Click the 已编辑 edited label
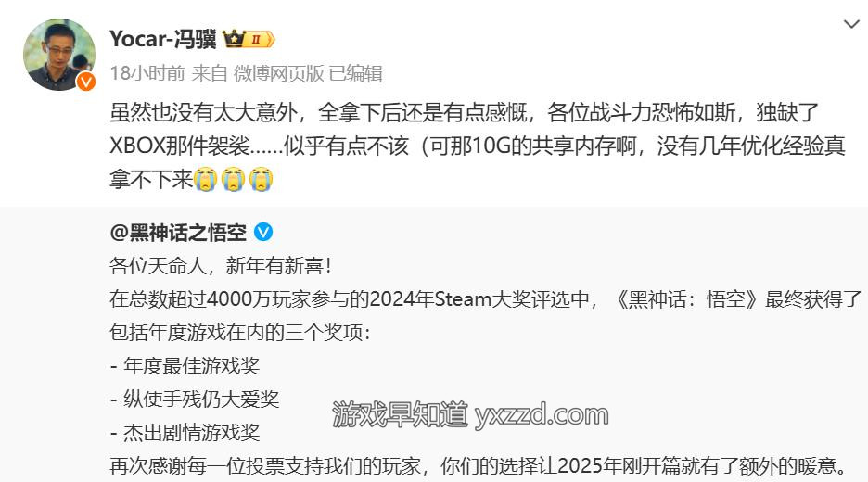 (355, 73)
